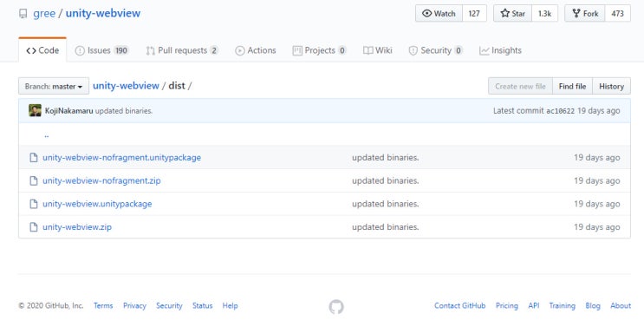
Task: Open commit message for unity-webview.unitypackage row
Action: (385, 204)
